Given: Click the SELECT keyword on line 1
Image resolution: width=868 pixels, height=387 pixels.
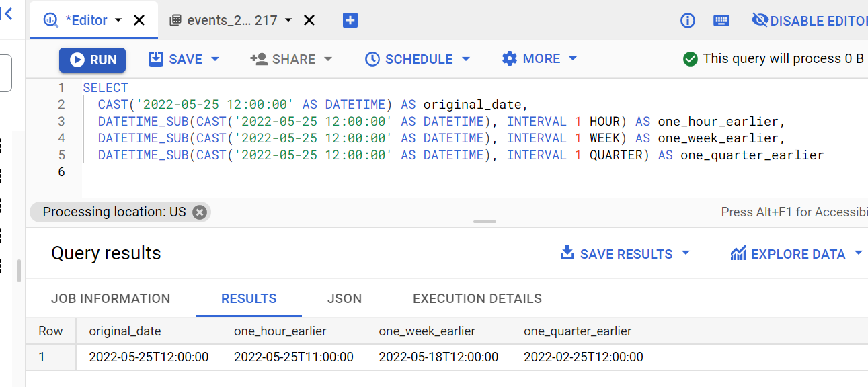Looking at the screenshot, I should point(106,88).
